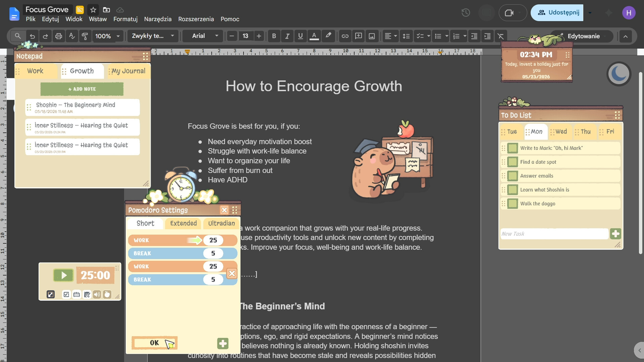Expand the text alignment dropdown
The height and width of the screenshot is (362, 644).
pos(390,36)
